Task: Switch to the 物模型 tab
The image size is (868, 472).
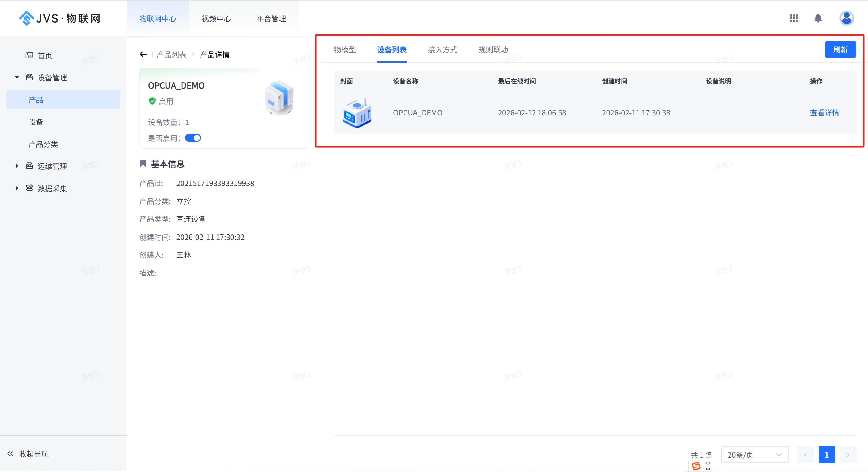Action: point(344,50)
